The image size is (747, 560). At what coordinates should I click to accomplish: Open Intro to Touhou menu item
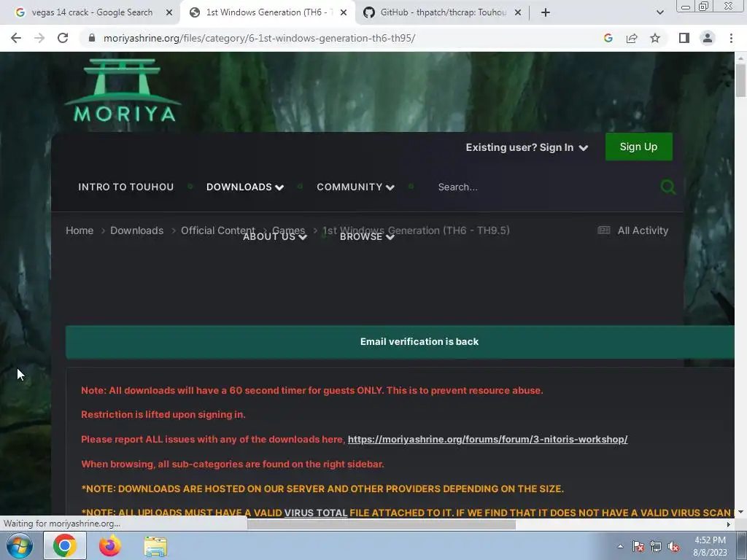tap(125, 187)
